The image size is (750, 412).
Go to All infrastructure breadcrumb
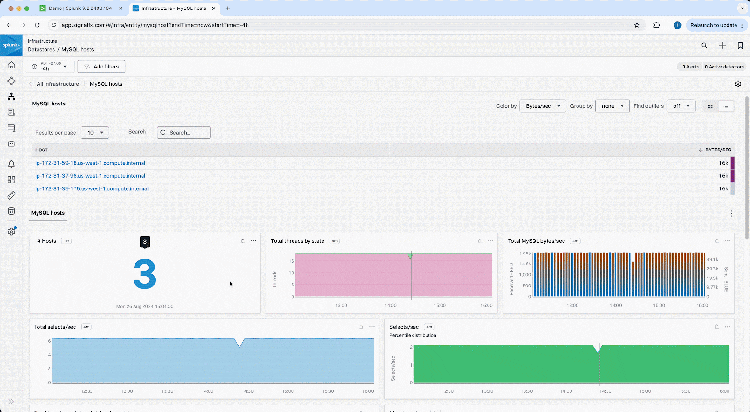tap(58, 85)
